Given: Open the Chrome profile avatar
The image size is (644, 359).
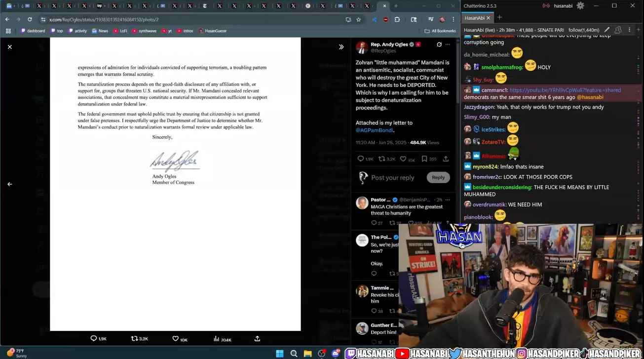Looking at the screenshot, I should (x=442, y=19).
